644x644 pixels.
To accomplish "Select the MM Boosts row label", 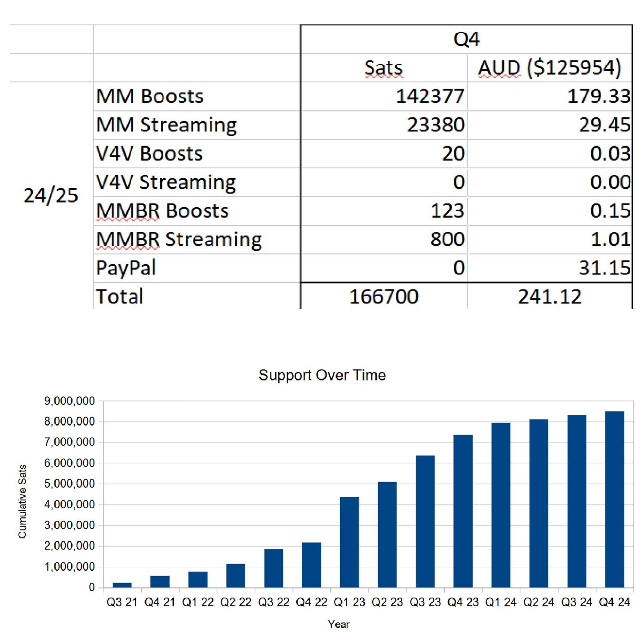I will point(197,96).
